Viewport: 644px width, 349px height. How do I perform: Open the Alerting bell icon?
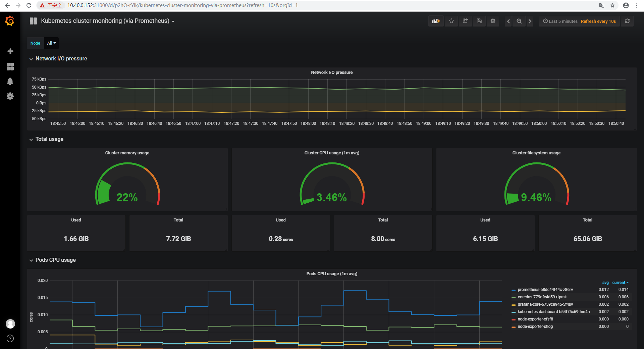(x=10, y=81)
